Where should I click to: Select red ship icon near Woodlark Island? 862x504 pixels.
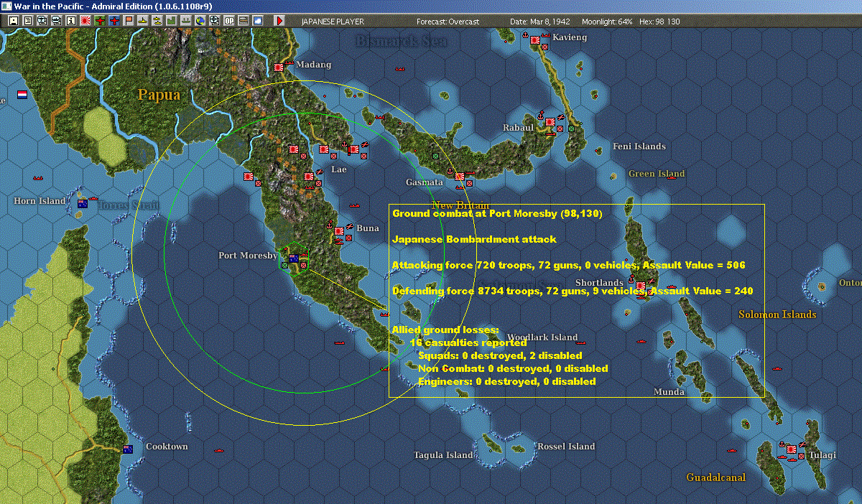580,342
